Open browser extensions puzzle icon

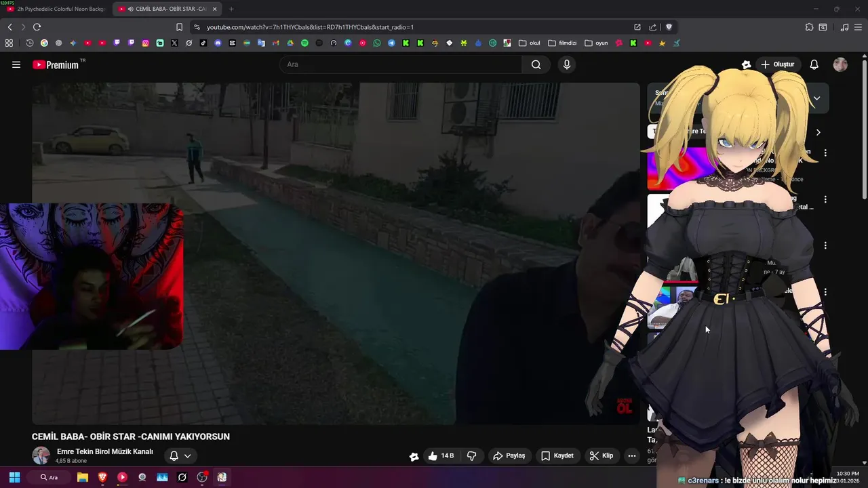click(x=809, y=27)
